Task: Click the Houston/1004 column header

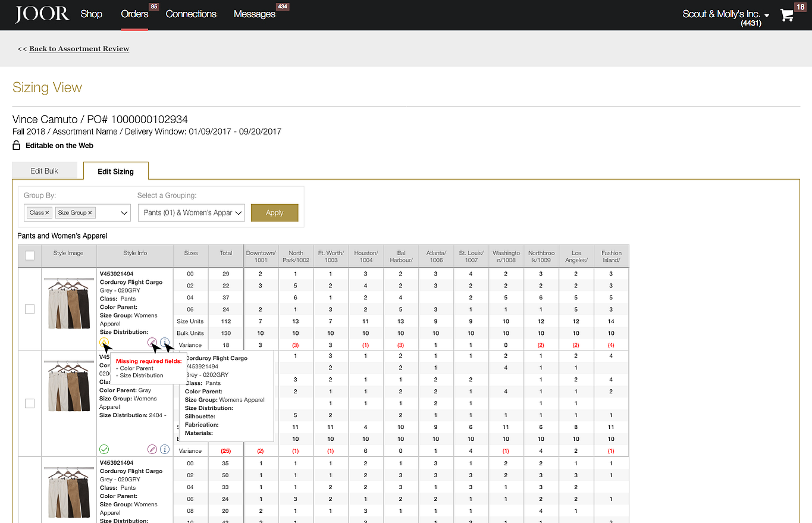Action: tap(366, 256)
